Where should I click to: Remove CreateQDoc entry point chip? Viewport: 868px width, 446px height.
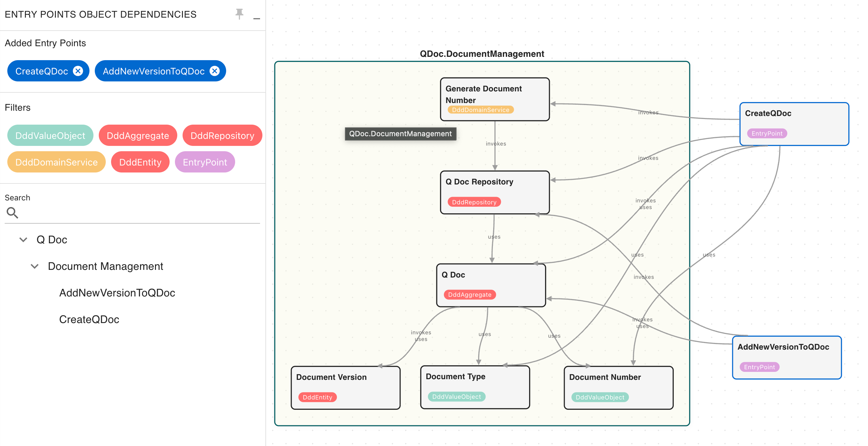point(78,71)
